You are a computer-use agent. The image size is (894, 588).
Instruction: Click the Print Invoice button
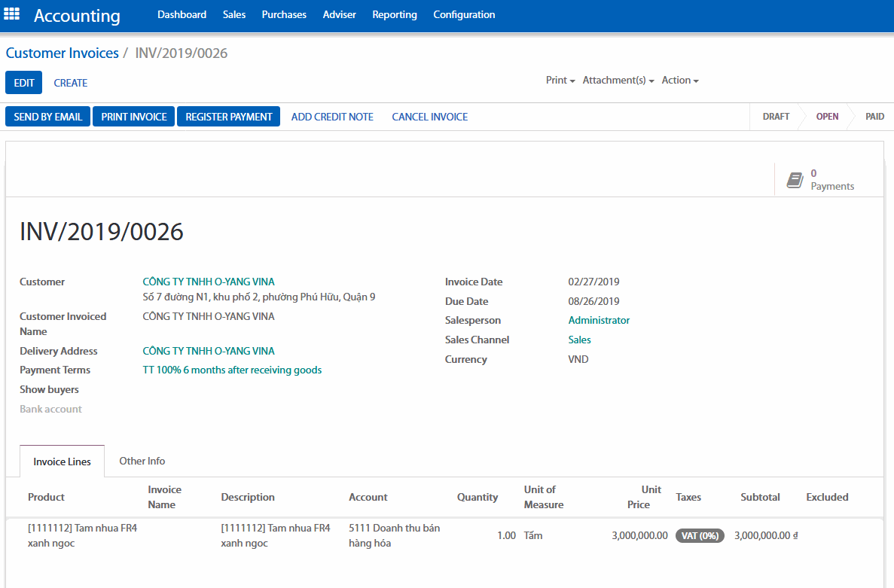point(134,117)
